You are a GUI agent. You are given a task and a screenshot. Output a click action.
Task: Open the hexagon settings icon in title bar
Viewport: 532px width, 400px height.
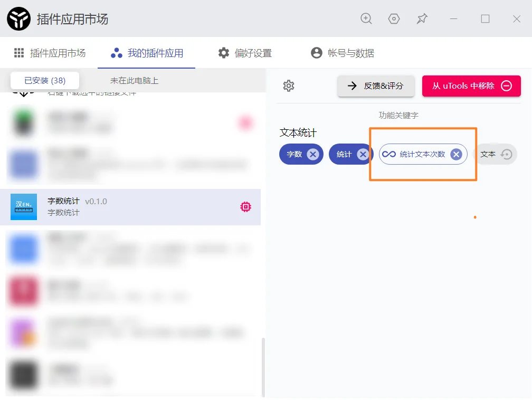[394, 18]
